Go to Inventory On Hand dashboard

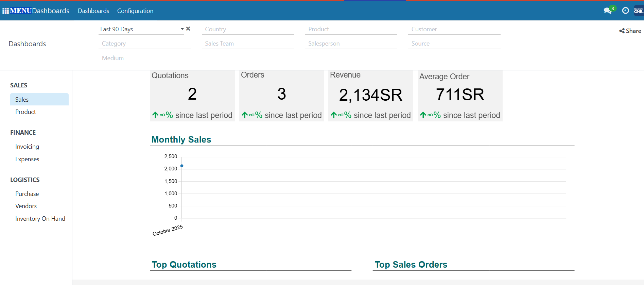(40, 219)
